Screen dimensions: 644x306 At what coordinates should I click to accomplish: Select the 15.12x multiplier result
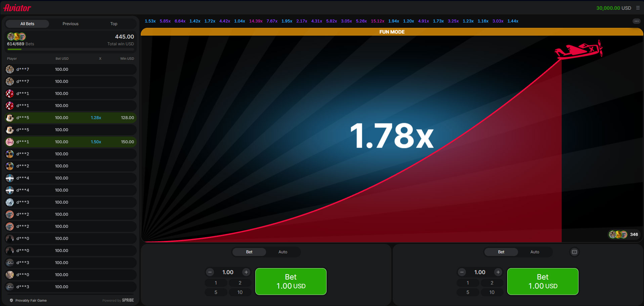377,21
